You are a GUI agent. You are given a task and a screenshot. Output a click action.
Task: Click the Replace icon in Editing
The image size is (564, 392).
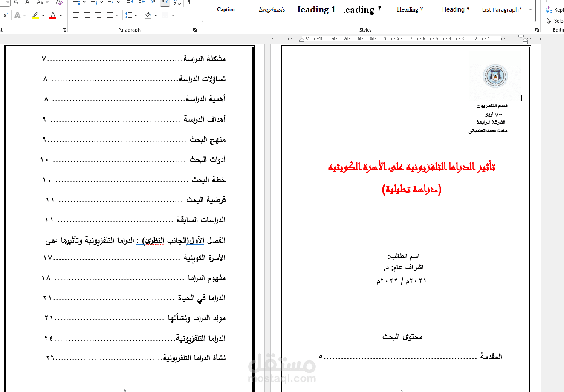tap(549, 9)
